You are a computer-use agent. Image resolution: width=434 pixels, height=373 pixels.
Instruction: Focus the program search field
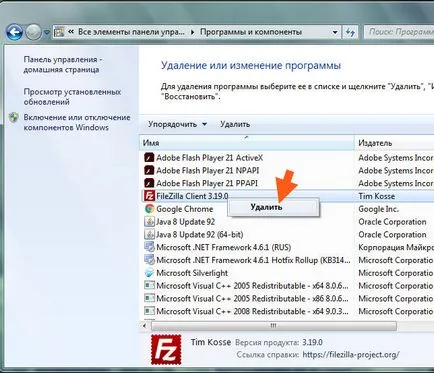[x=399, y=32]
